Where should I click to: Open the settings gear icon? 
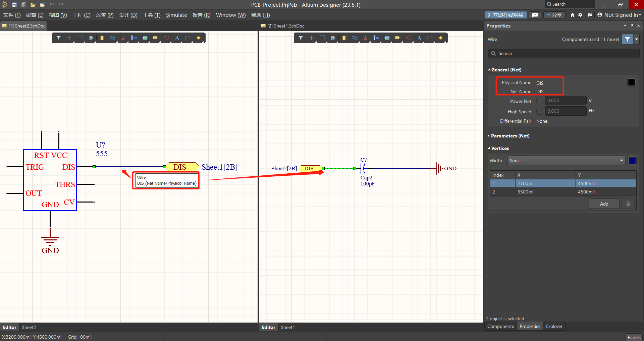[580, 15]
